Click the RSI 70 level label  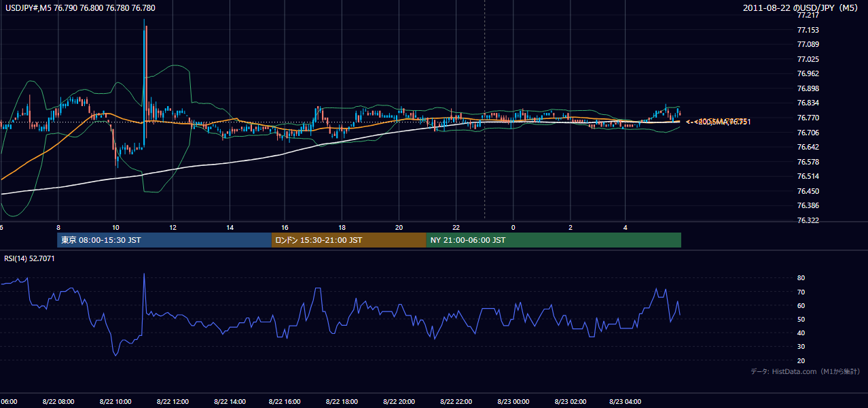click(801, 292)
